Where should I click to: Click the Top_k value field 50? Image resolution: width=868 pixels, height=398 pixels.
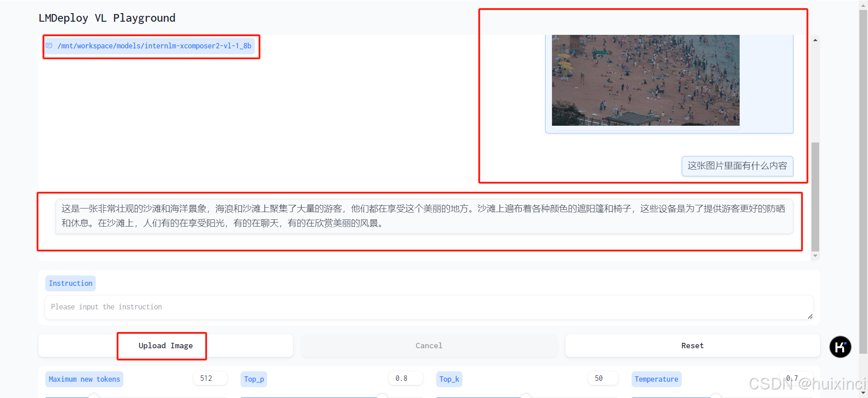tap(602, 378)
